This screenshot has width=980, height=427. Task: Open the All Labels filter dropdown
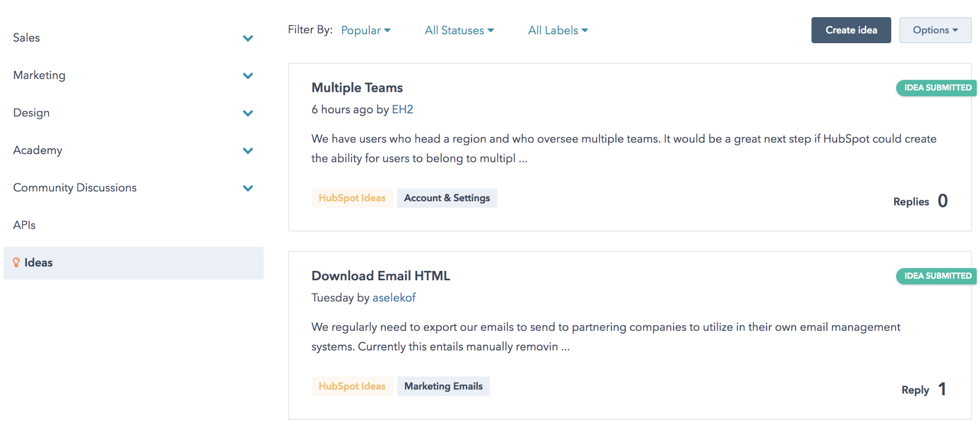pyautogui.click(x=557, y=30)
